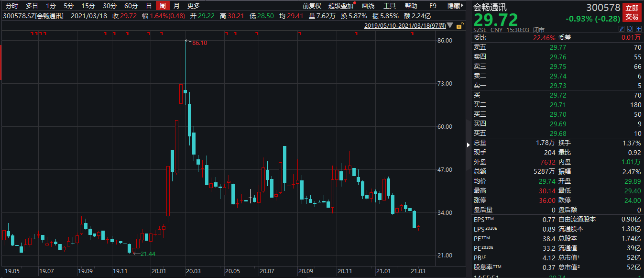Select the 月 monthly period tab
The width and height of the screenshot is (644, 278).
[177, 6]
